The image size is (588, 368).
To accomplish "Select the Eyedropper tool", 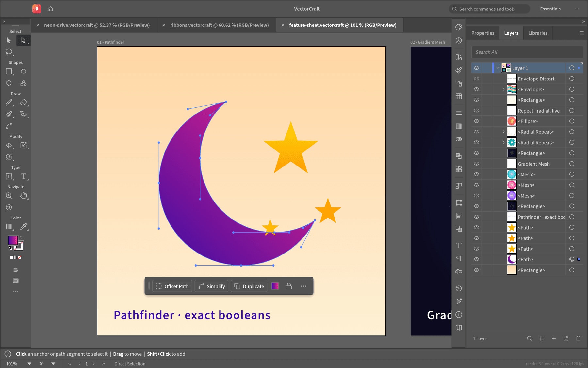I will (24, 226).
